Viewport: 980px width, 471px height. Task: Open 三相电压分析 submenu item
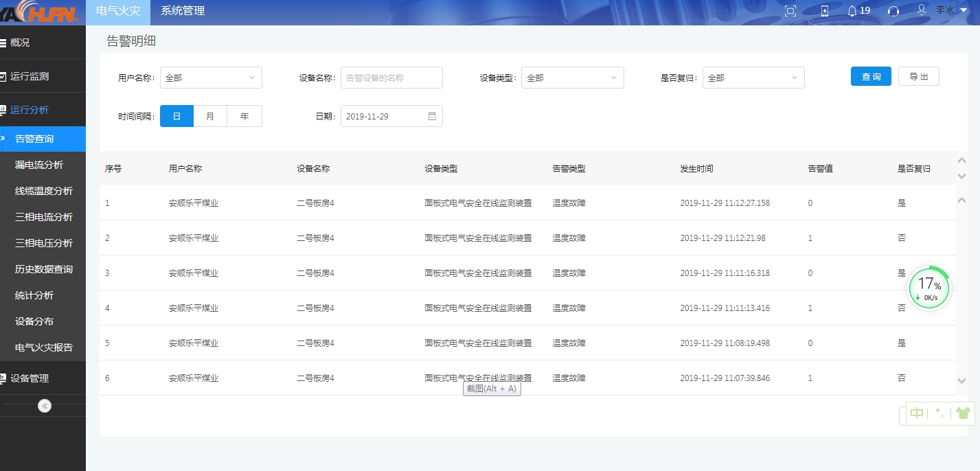tap(43, 243)
